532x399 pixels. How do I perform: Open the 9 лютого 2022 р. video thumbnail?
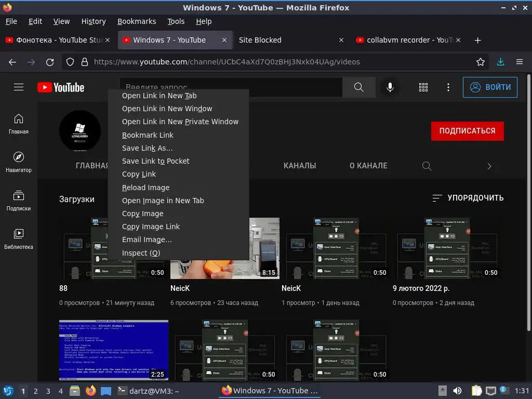[447, 248]
